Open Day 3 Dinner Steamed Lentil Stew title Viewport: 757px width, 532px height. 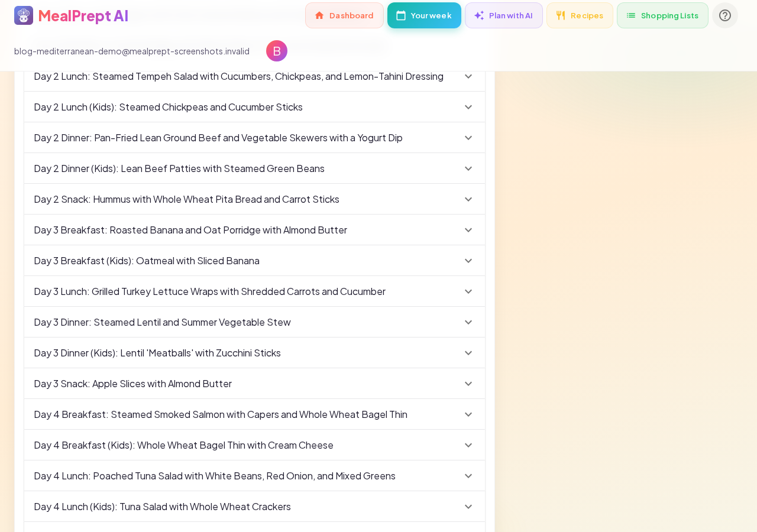click(x=163, y=322)
